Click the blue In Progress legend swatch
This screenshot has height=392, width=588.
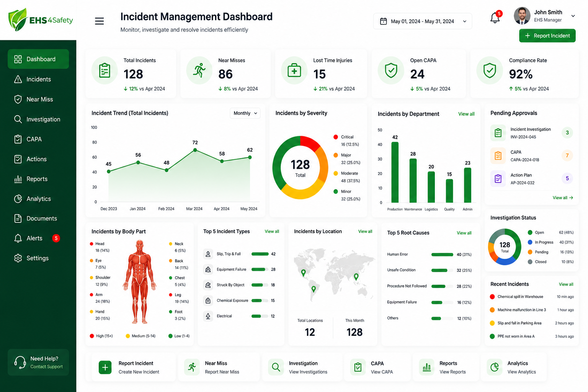pos(530,242)
